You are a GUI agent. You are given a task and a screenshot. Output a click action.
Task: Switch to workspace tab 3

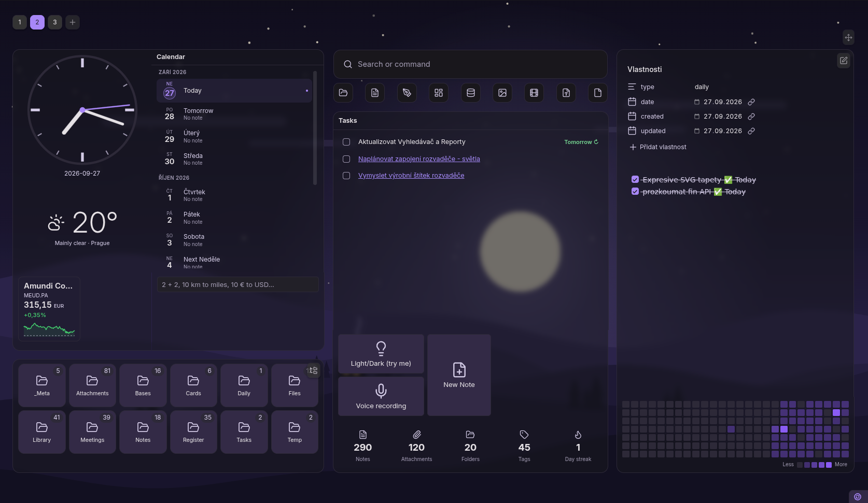pyautogui.click(x=55, y=22)
